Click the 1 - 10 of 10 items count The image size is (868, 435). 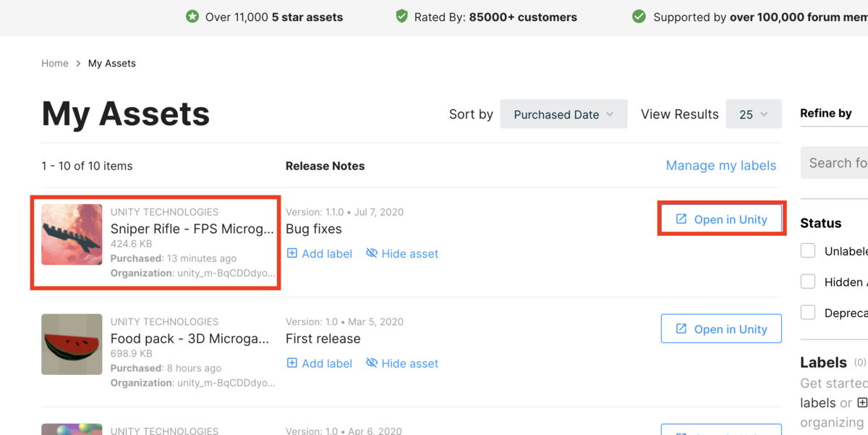click(x=87, y=166)
